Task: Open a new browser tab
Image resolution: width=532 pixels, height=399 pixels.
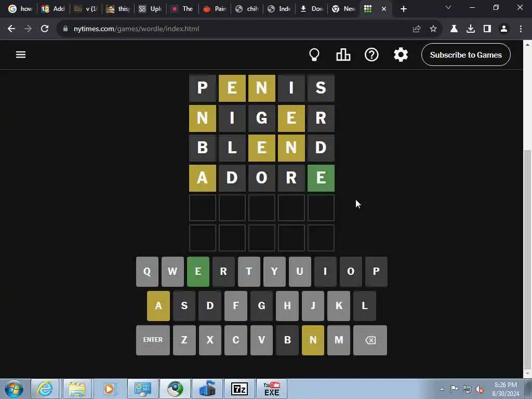Action: coord(403,9)
